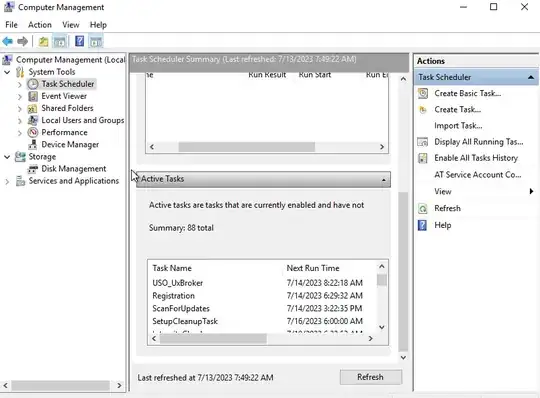Collapse the Storage tree node

tap(7, 157)
